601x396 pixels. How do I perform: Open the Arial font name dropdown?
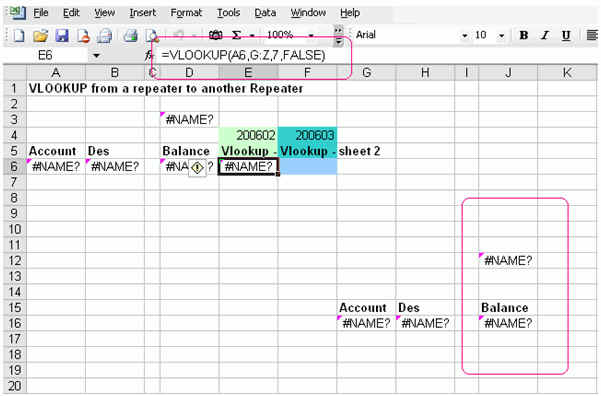[465, 36]
